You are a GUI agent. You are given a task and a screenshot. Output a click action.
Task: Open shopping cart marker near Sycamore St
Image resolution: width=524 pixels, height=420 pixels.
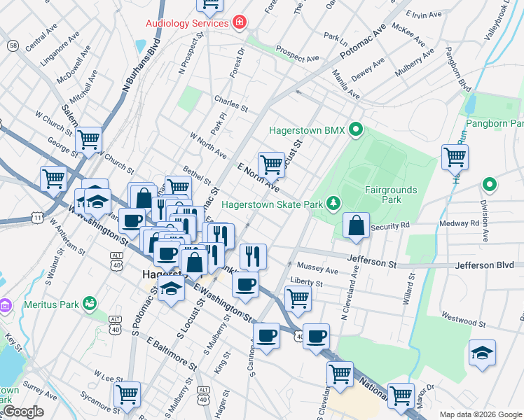click(127, 395)
